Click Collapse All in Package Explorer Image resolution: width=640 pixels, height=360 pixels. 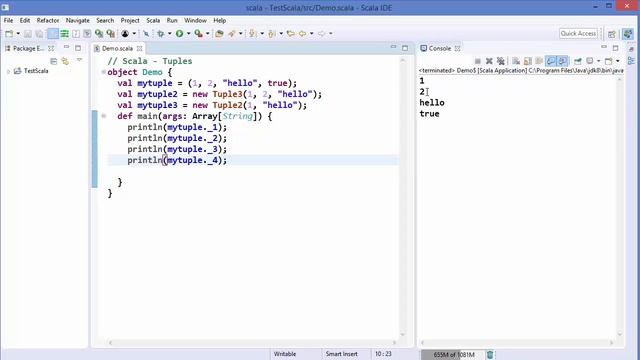(x=53, y=61)
